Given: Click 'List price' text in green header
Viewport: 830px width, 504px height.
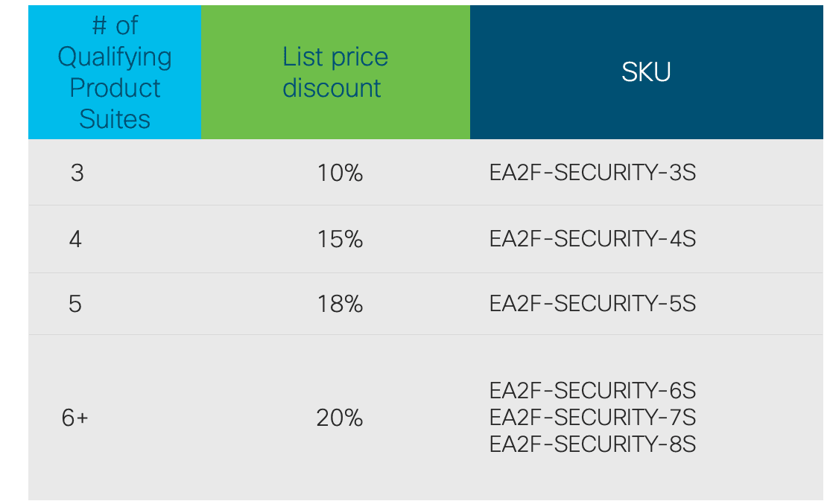Looking at the screenshot, I should click(x=335, y=57).
